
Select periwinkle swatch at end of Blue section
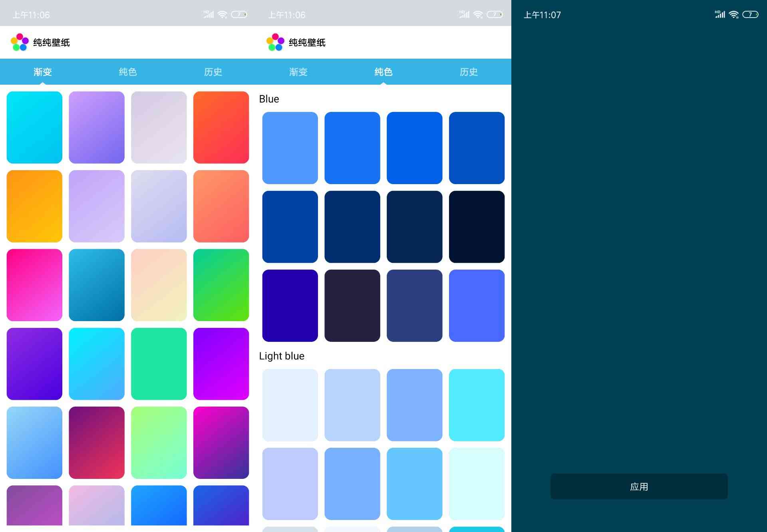coord(477,306)
